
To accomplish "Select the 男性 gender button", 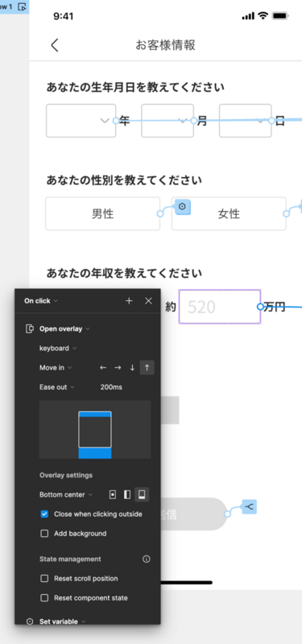I will 103,213.
